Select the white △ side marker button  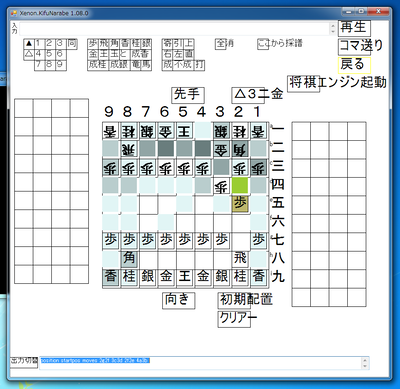29,54
